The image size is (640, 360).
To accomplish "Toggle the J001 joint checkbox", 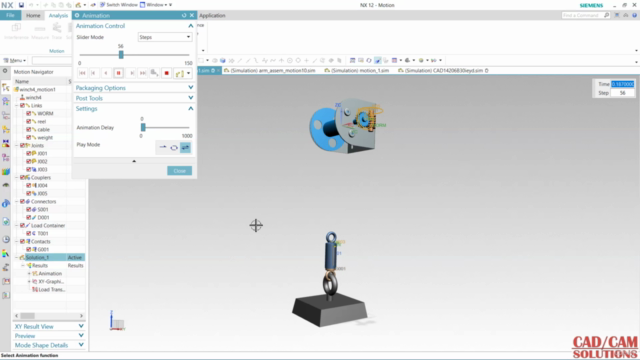I will 29,153.
